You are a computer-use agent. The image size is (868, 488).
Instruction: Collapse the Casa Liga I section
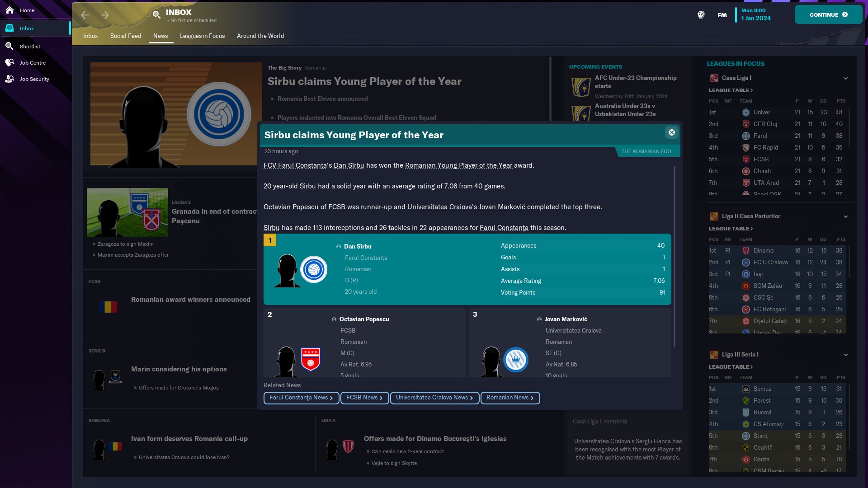coord(845,78)
